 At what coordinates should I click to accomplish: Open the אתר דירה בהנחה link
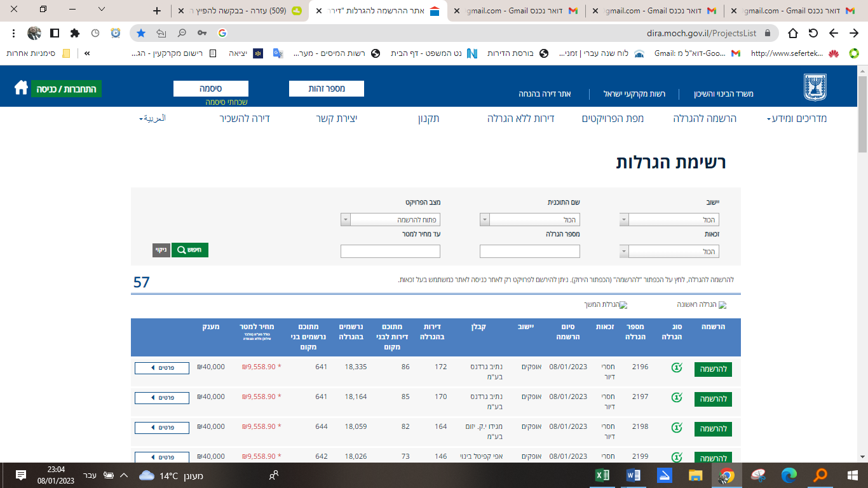click(545, 94)
